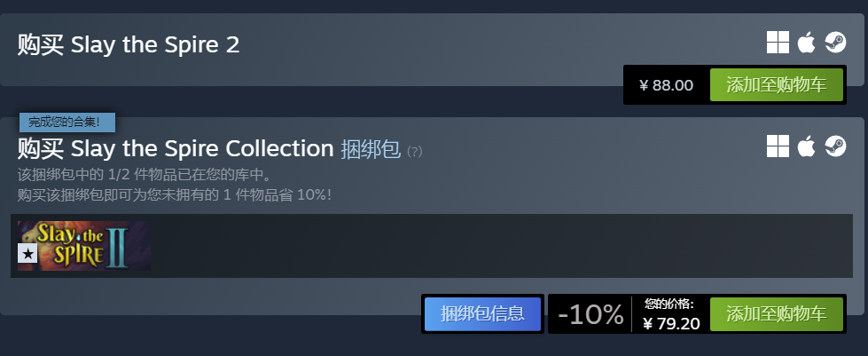Open the 捆绑包信息 bundle info button
Image resolution: width=868 pixels, height=356 pixels.
pyautogui.click(x=482, y=314)
